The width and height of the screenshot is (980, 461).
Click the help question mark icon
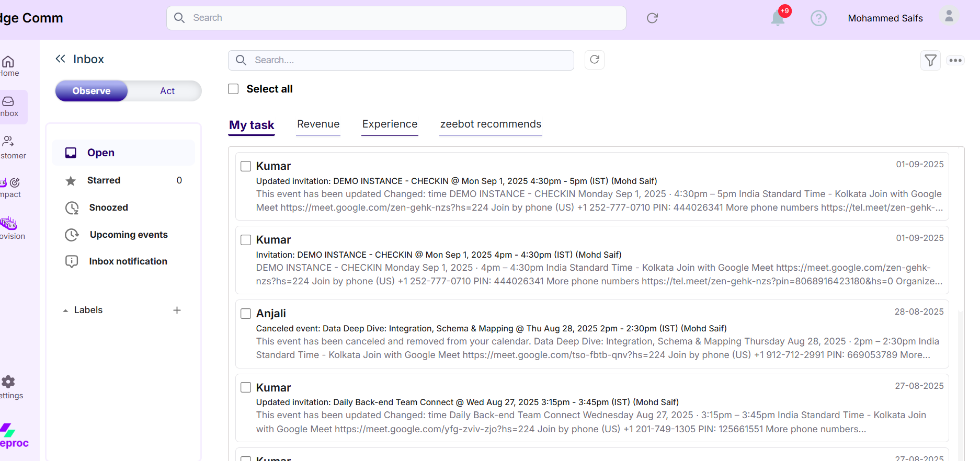[x=818, y=18]
